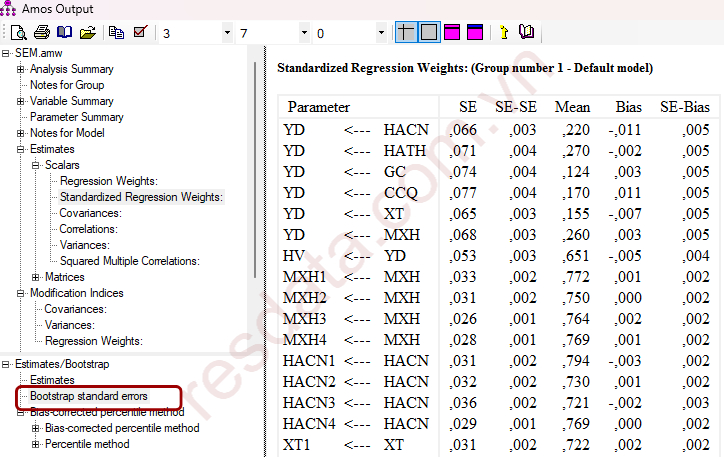Click the Print icon in toolbar
This screenshot has width=724, height=457.
(41, 33)
